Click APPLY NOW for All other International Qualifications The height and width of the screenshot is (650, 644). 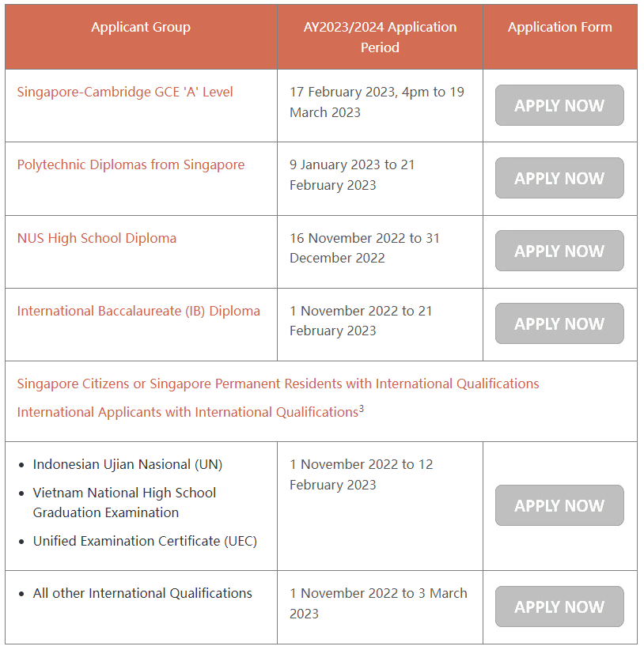pos(559,607)
